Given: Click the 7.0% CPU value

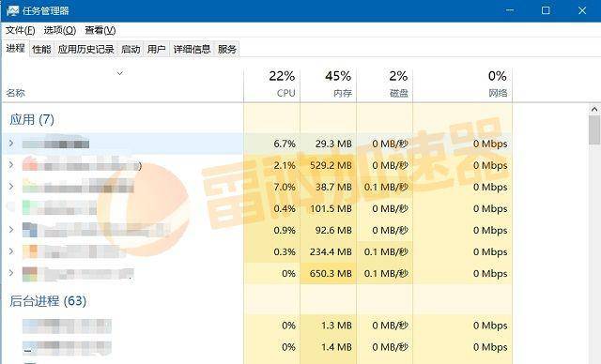Looking at the screenshot, I should (x=285, y=188).
